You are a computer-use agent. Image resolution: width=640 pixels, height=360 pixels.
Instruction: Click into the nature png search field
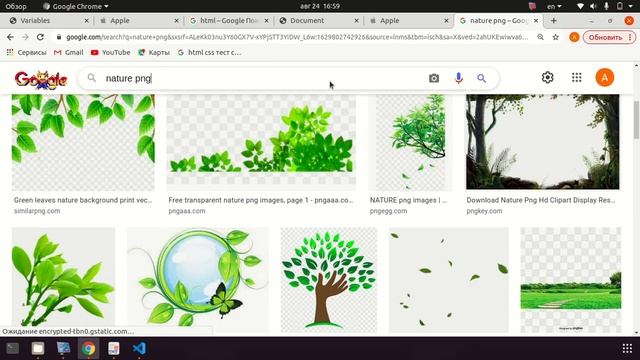[x=261, y=78]
